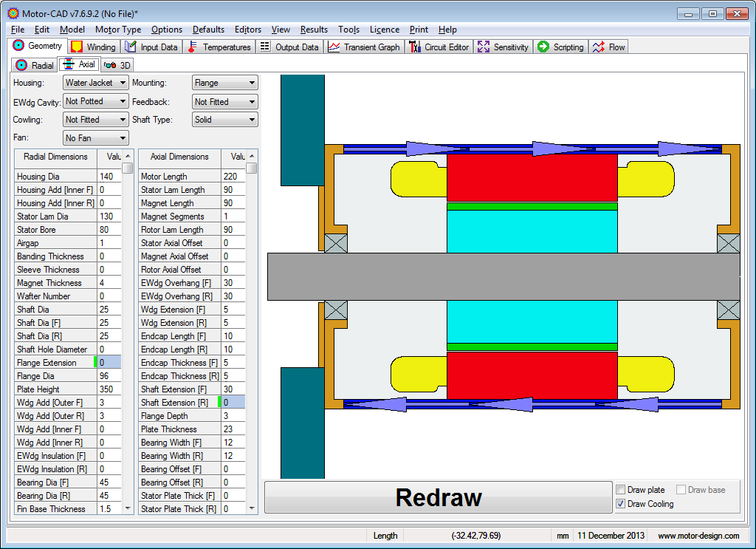Open the Shaft Type dropdown
This screenshot has height=549, width=756.
(x=224, y=120)
